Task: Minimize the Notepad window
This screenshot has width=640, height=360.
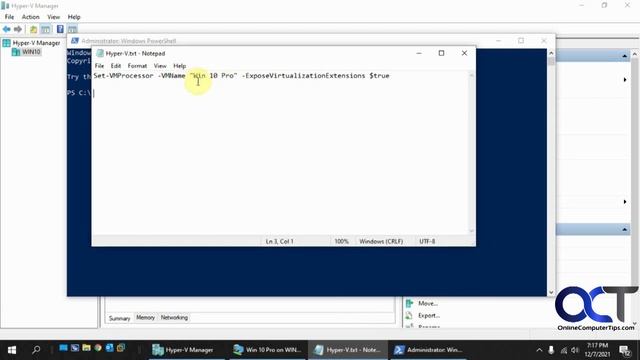Action: coord(419,53)
